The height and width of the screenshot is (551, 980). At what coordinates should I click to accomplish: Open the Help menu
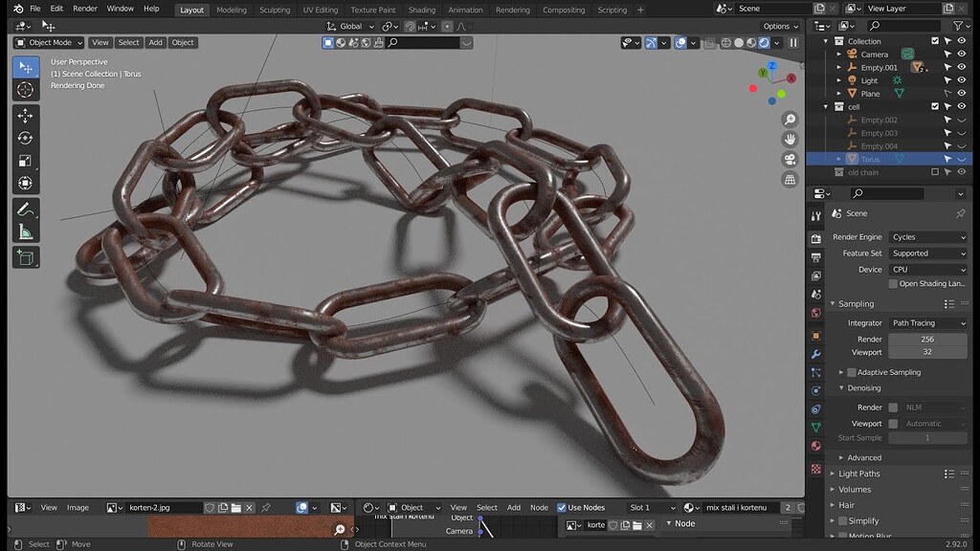(x=151, y=9)
